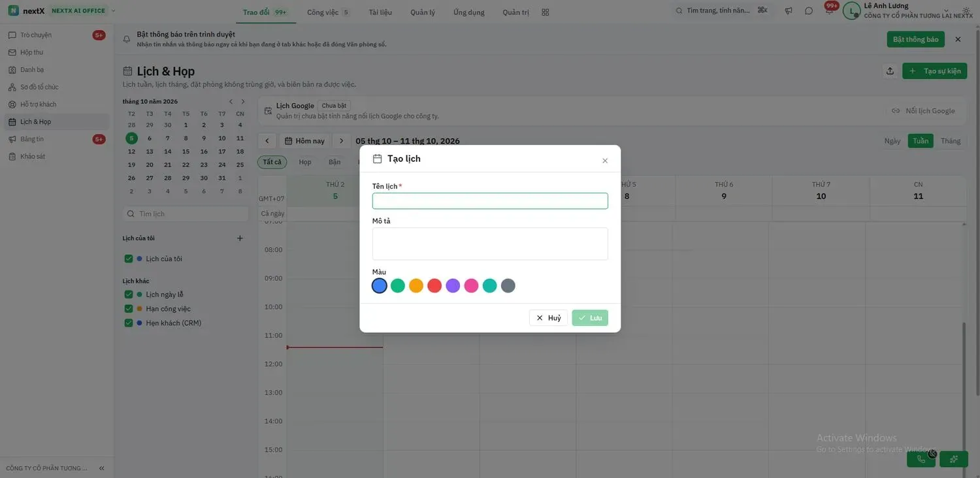Open Sơ đồ tổ chức sidebar item
This screenshot has width=980, height=478.
pos(56,87)
